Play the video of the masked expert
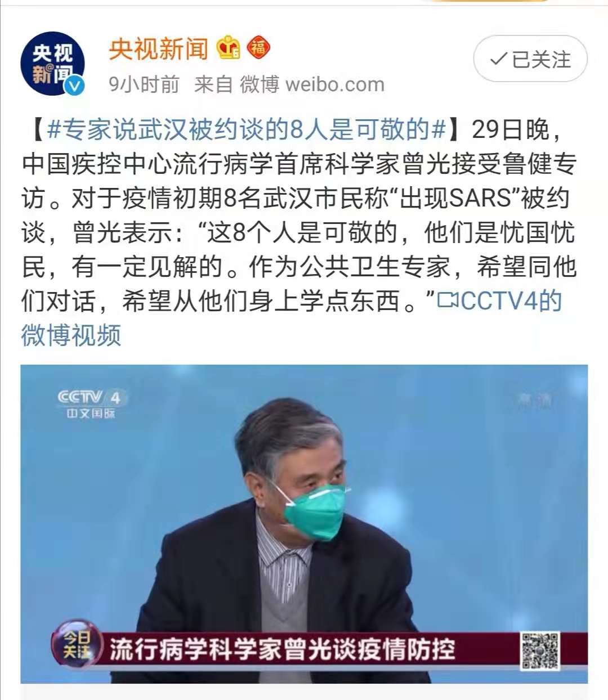The height and width of the screenshot is (700, 608). coord(304,524)
